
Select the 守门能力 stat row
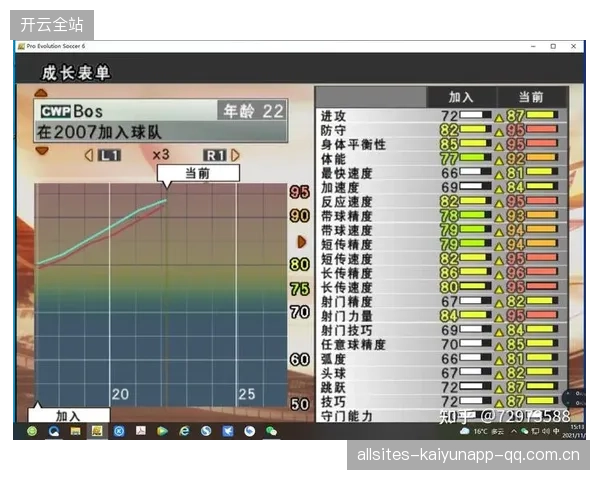click(441, 416)
